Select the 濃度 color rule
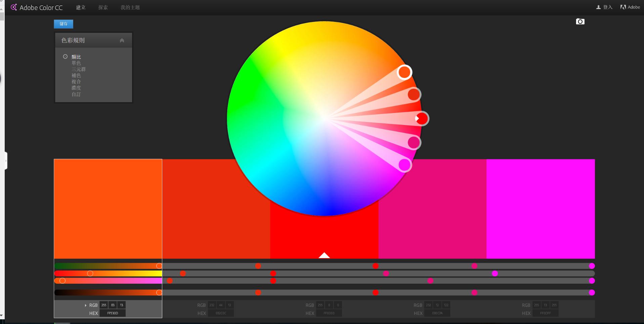Viewport: 644px width, 324px height. coord(76,88)
